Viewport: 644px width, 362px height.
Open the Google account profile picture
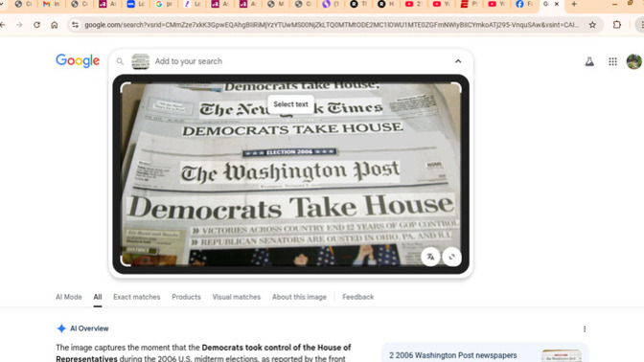click(633, 61)
